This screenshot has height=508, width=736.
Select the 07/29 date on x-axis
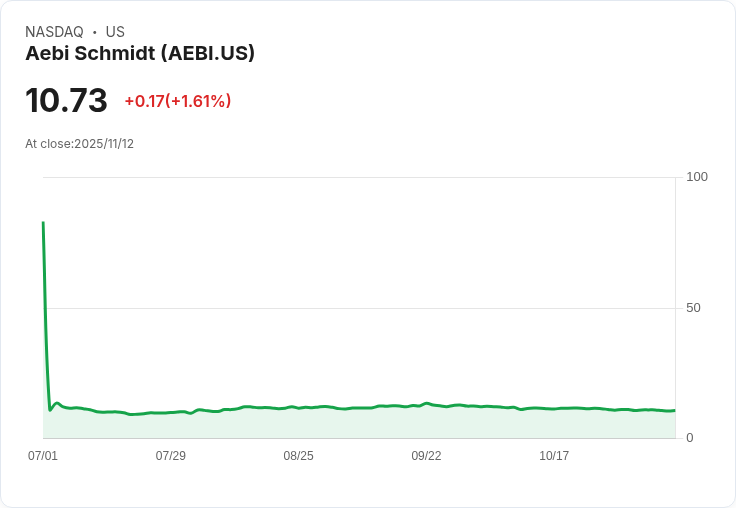click(171, 456)
